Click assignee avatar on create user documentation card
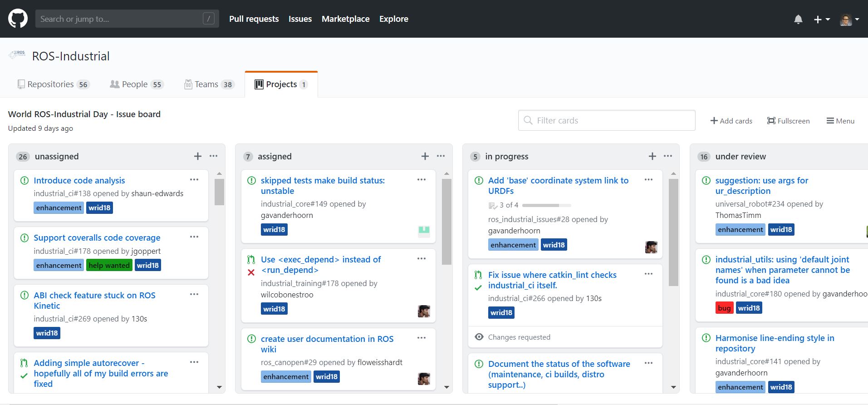The image size is (868, 405). pyautogui.click(x=424, y=379)
